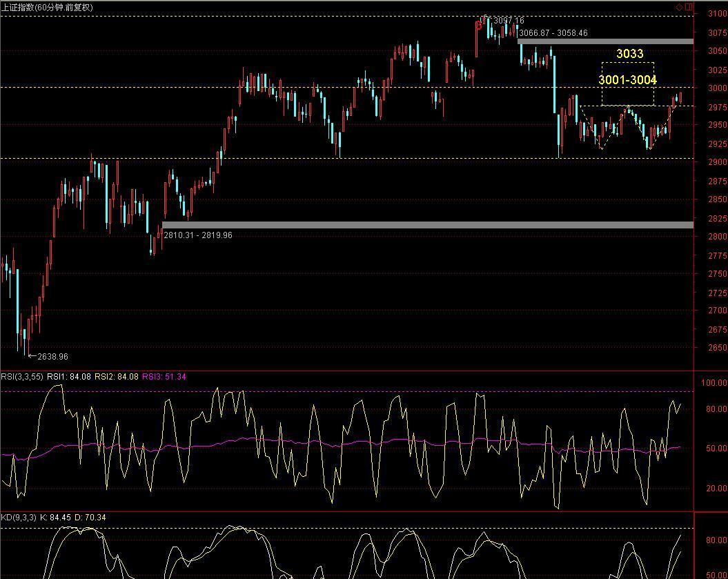The image size is (728, 579).
Task: Click the 2800 price axis label
Action: [717, 236]
